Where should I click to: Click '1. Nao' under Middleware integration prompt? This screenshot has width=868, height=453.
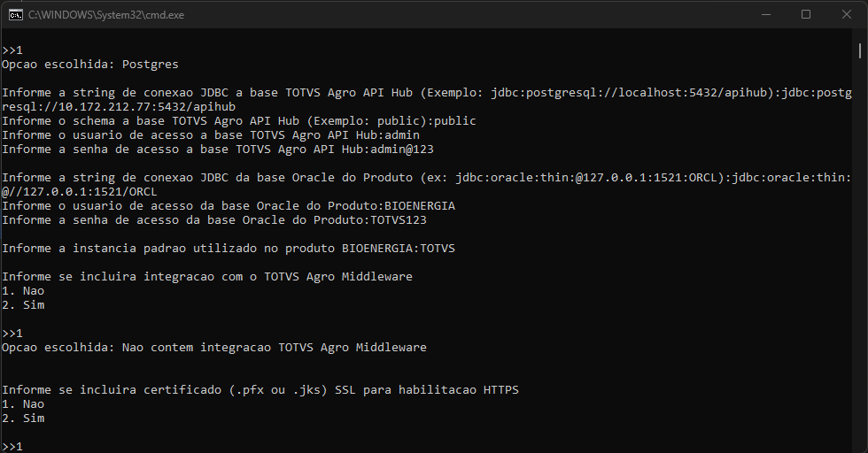[x=23, y=291]
